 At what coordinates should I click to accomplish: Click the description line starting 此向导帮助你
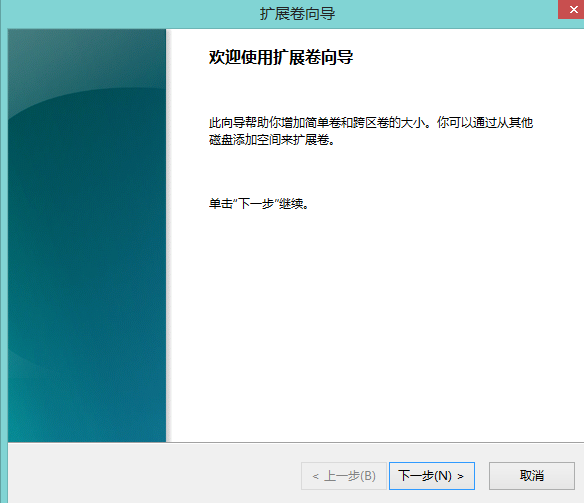371,122
